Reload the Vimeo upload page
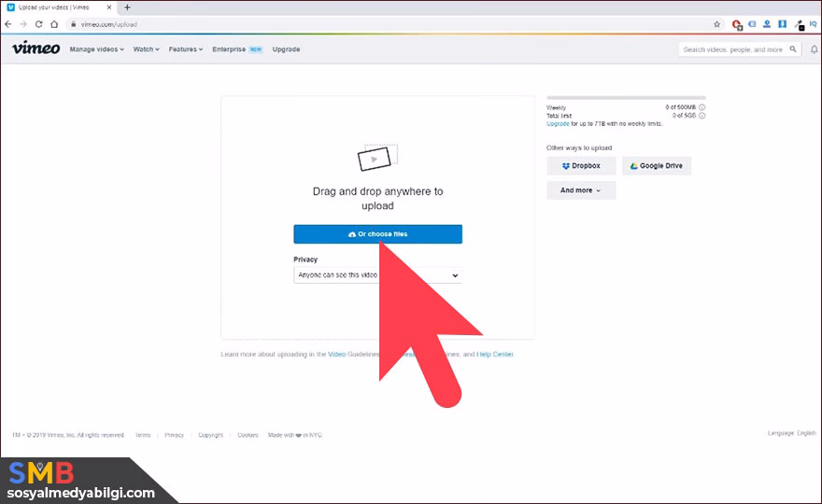Screen dimensions: 822x504 (39, 24)
